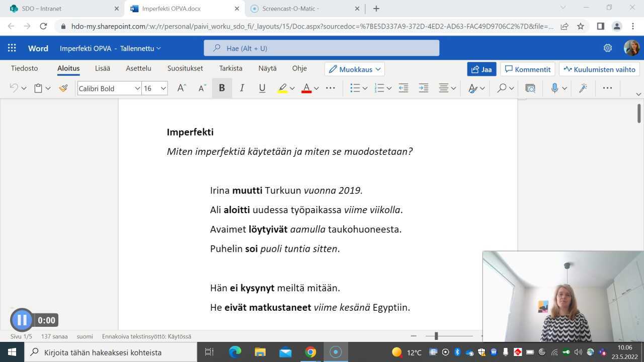Apply red font color to text
644x362 pixels.
306,88
